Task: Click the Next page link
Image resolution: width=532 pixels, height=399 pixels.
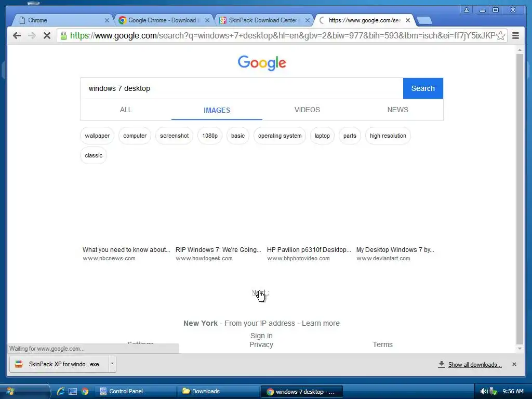Action: tap(260, 293)
